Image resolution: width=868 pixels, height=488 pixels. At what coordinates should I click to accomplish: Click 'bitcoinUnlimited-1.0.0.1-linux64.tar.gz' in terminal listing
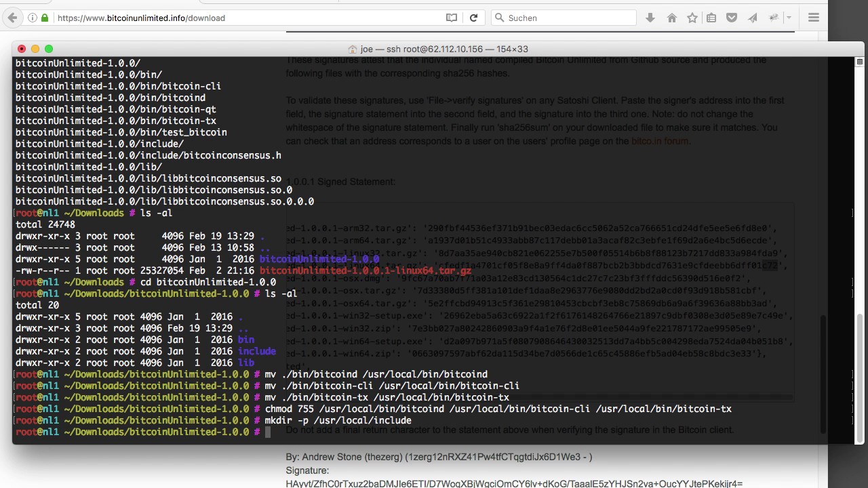pos(365,271)
